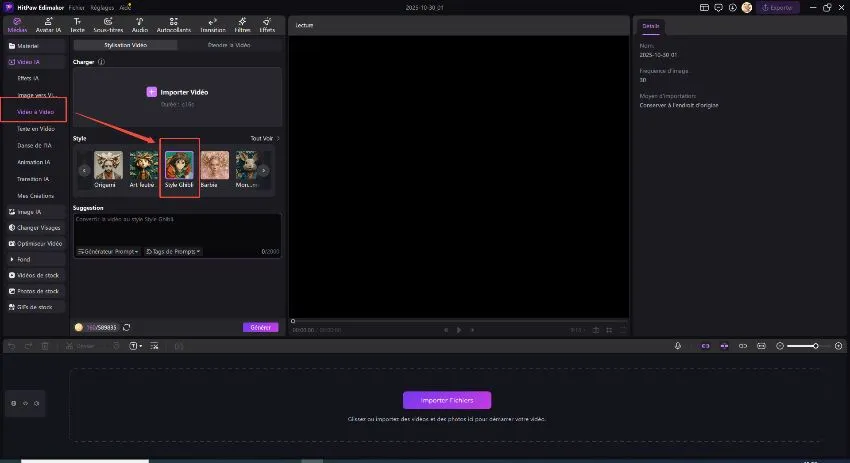Click the microphone voiceover icon in timeline
Image resolution: width=850 pixels, height=463 pixels.
[678, 345]
